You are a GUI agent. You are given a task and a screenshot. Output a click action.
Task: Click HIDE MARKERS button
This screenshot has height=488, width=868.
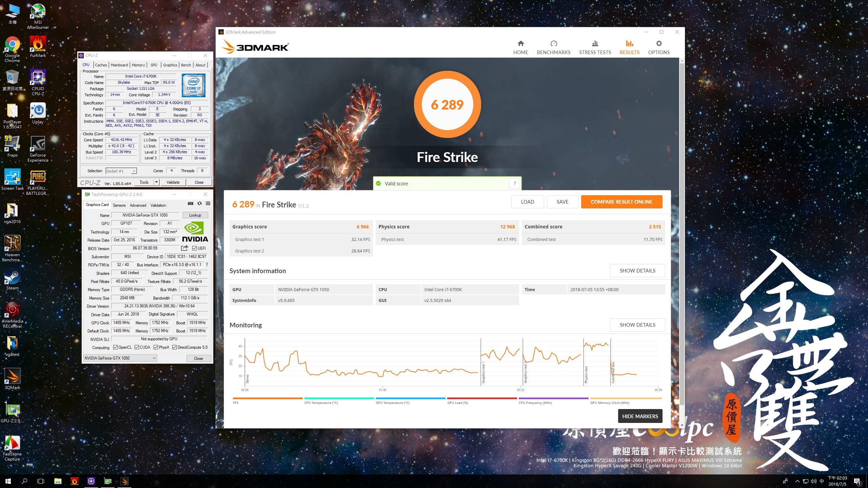(x=640, y=416)
